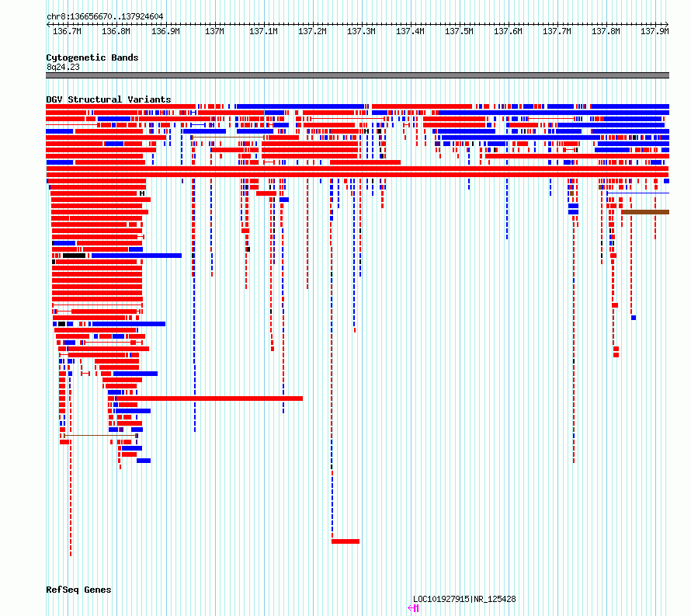Image resolution: width=691 pixels, height=616 pixels.
Task: Open the DGV Structural Variants track title
Action: (x=109, y=99)
